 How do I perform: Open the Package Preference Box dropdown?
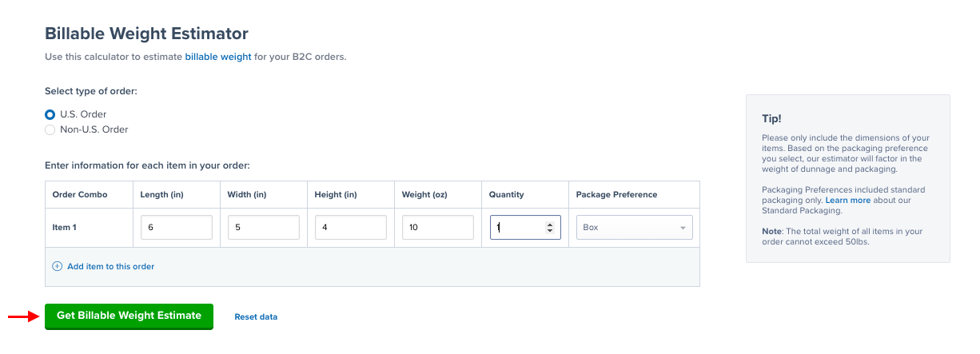pyautogui.click(x=634, y=228)
